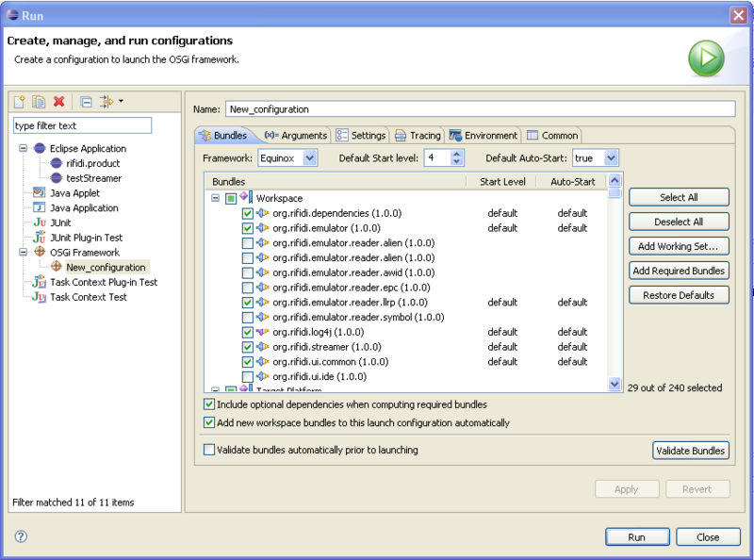This screenshot has width=754, height=560.
Task: Click the OSGi Framework node icon
Action: tap(40, 252)
